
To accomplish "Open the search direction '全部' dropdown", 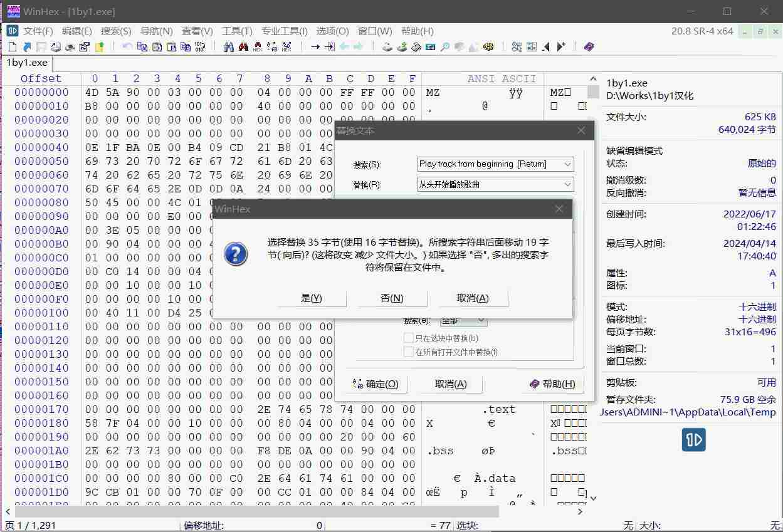I will tap(481, 320).
